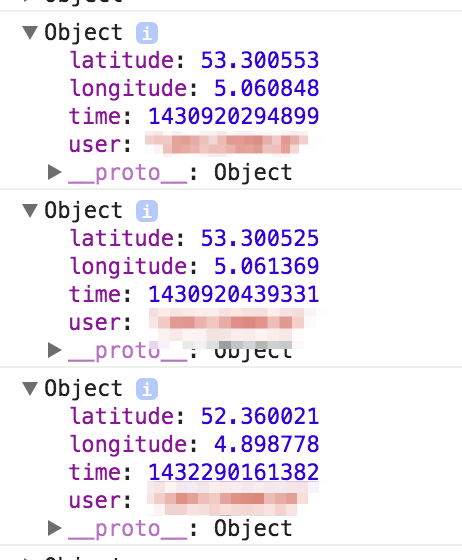The height and width of the screenshot is (560, 462).
Task: Collapse the Object with latitude 53.300525
Action: click(x=30, y=210)
